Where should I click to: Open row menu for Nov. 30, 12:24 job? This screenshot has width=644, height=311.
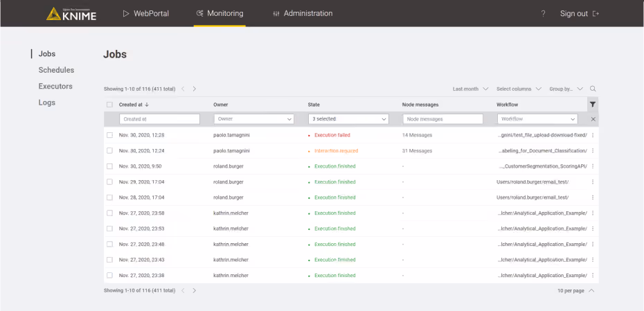(x=593, y=151)
